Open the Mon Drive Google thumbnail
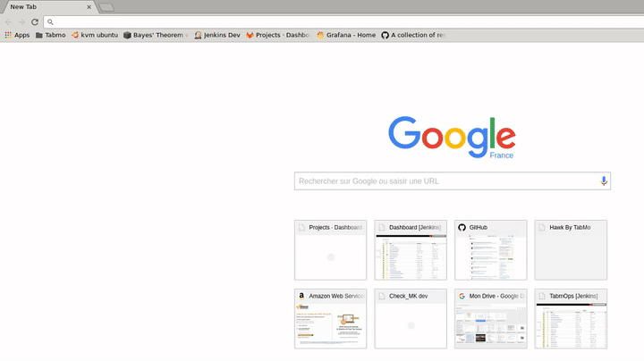The image size is (644, 361). pos(490,319)
